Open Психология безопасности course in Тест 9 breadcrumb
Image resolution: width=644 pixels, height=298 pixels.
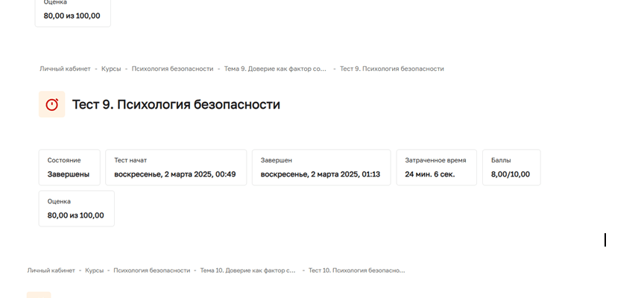tap(171, 69)
